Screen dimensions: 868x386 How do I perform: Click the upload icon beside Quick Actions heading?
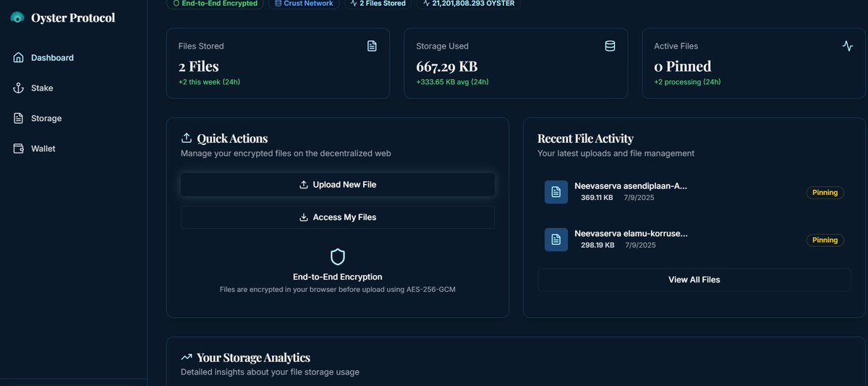click(186, 138)
